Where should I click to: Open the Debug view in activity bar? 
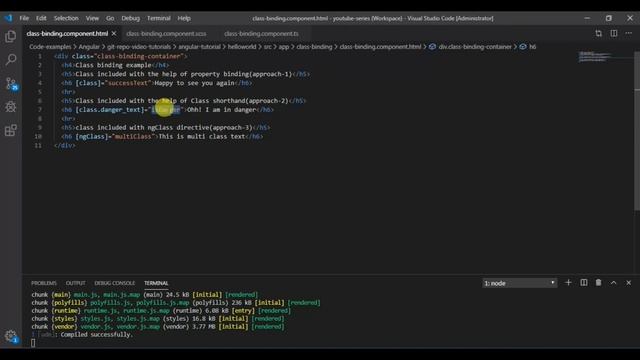click(11, 107)
